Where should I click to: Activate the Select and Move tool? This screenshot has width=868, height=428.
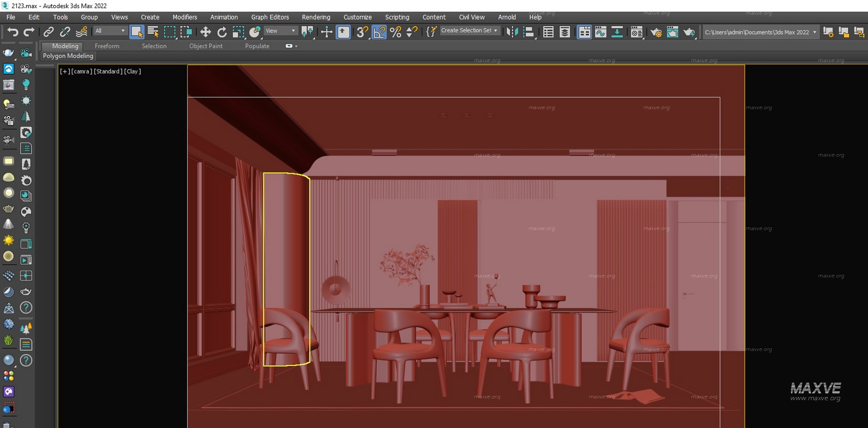tap(205, 31)
